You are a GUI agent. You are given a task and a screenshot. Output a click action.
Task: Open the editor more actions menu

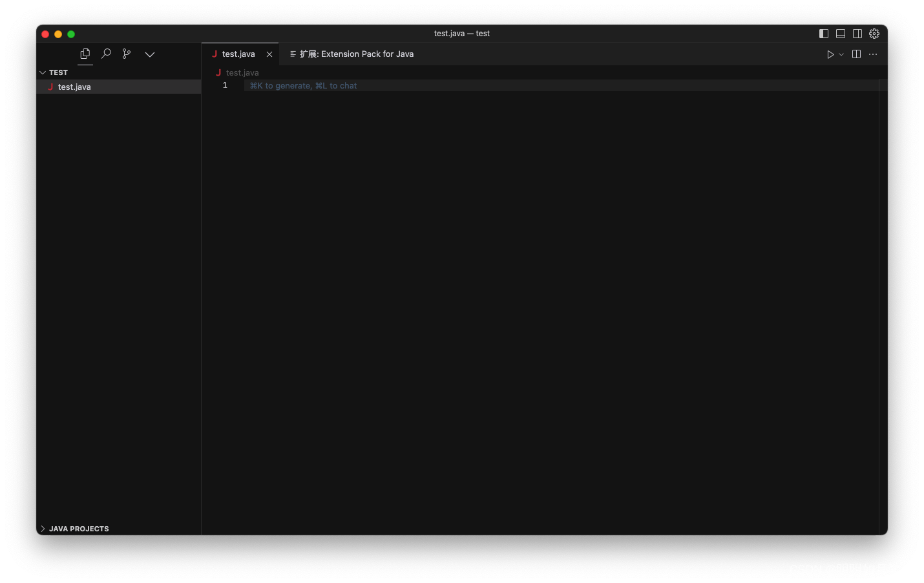(873, 54)
